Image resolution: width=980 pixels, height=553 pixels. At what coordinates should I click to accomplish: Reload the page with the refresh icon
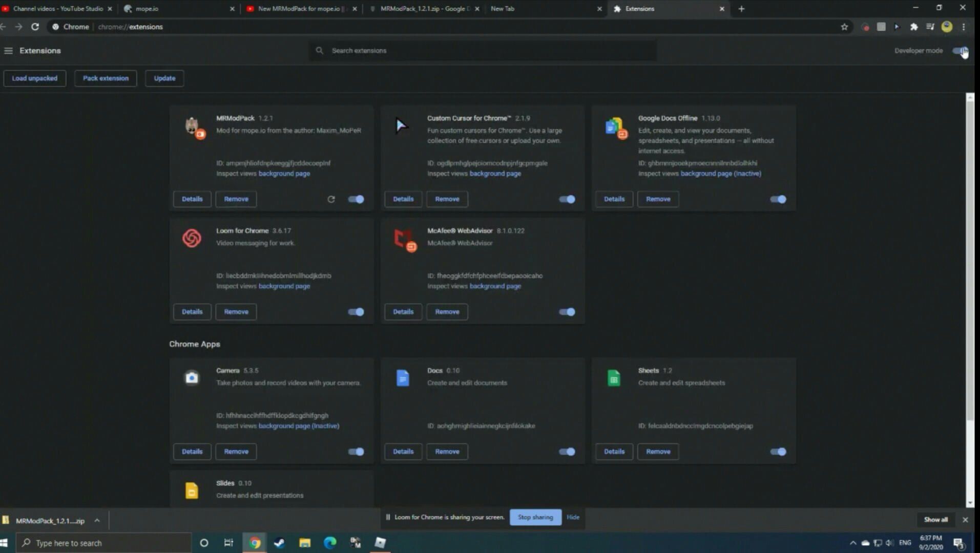click(x=35, y=27)
